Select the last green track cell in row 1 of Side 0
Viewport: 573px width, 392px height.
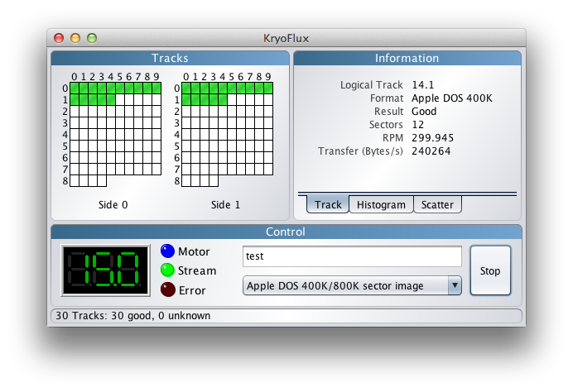click(111, 99)
